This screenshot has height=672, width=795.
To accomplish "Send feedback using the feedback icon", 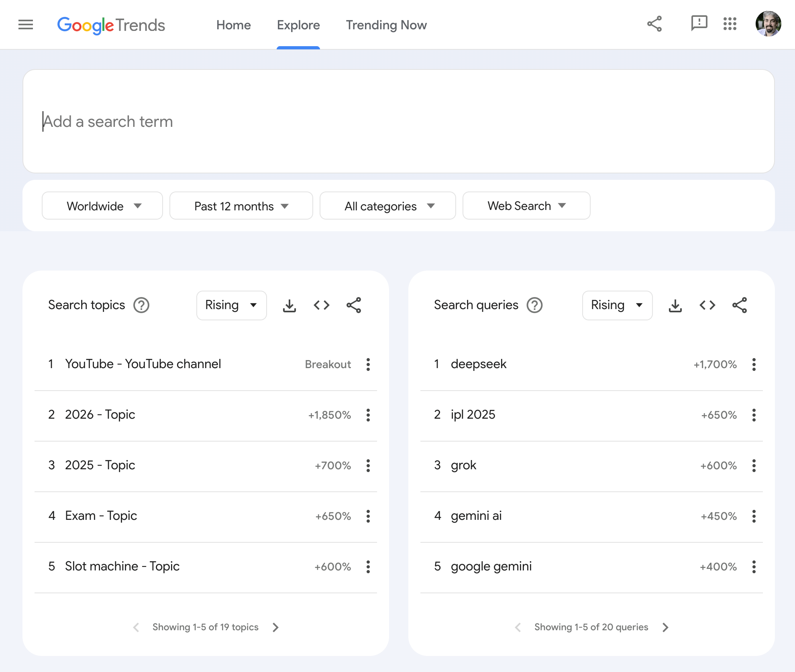I will (x=699, y=24).
